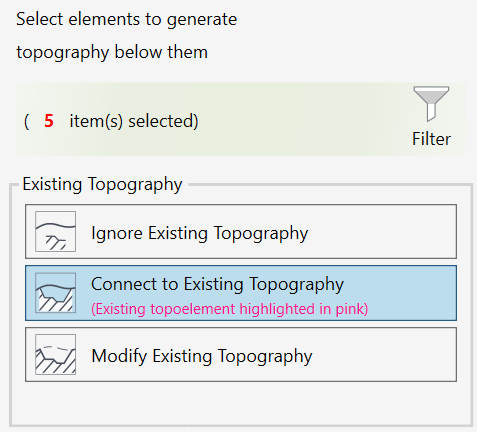Click the "item(s) selected)" text
The height and width of the screenshot is (432, 477).
[x=134, y=121]
